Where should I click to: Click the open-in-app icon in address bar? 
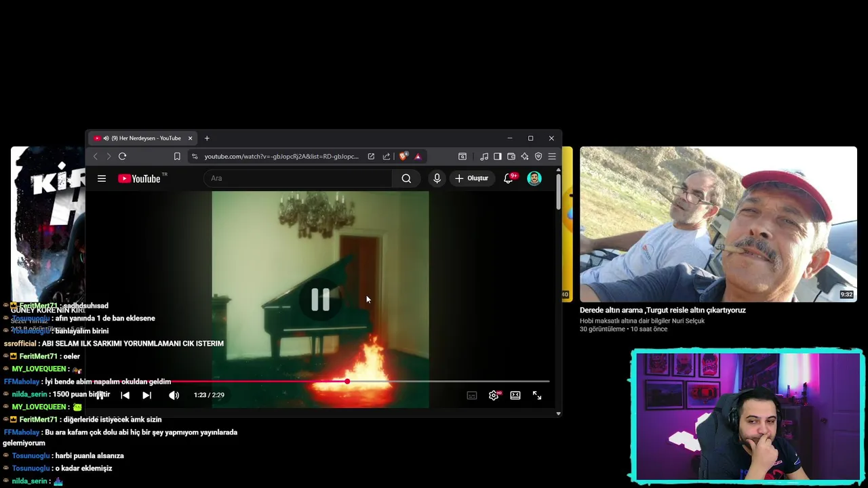click(x=371, y=157)
